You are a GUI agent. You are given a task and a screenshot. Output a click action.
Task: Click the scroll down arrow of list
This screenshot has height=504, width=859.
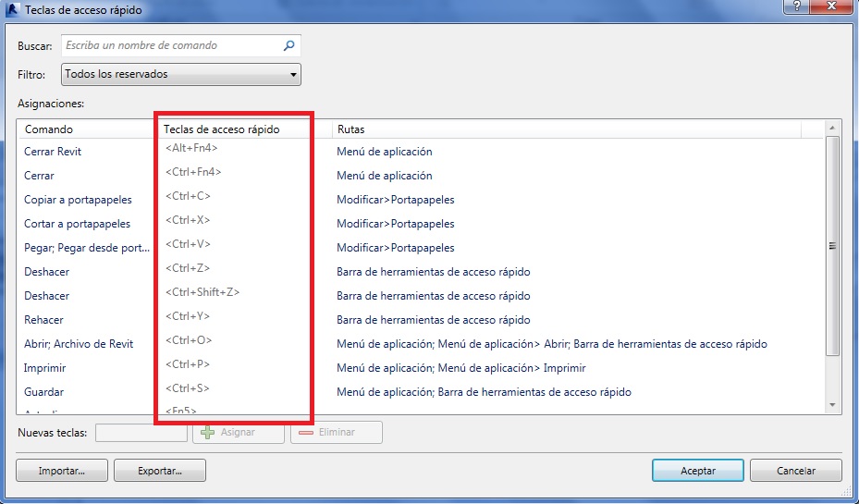coord(832,404)
